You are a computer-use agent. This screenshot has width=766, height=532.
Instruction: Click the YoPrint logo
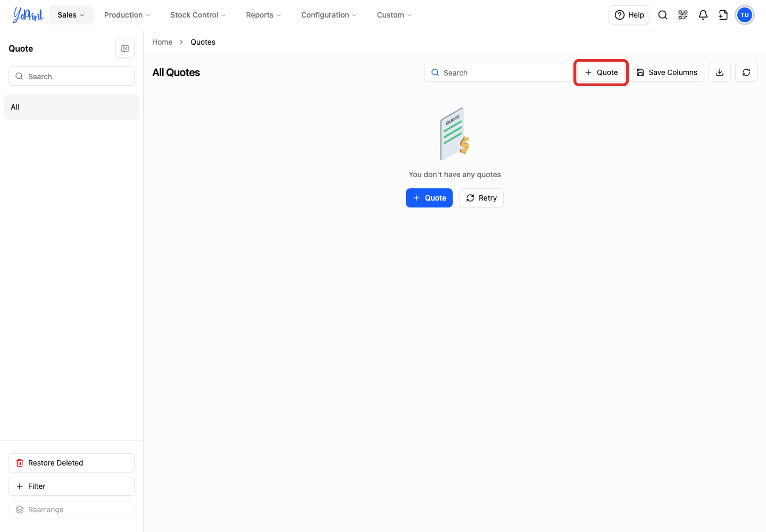click(x=28, y=15)
